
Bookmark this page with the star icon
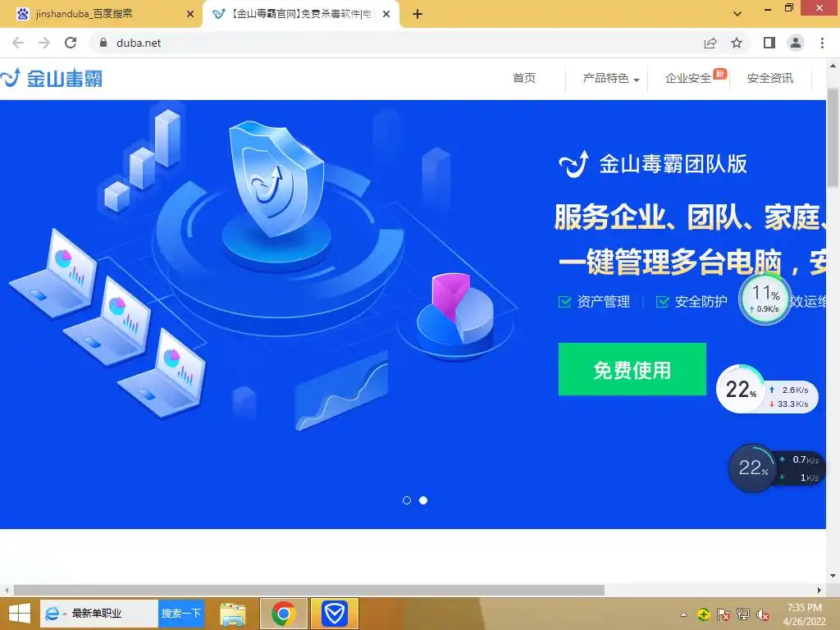coord(737,43)
